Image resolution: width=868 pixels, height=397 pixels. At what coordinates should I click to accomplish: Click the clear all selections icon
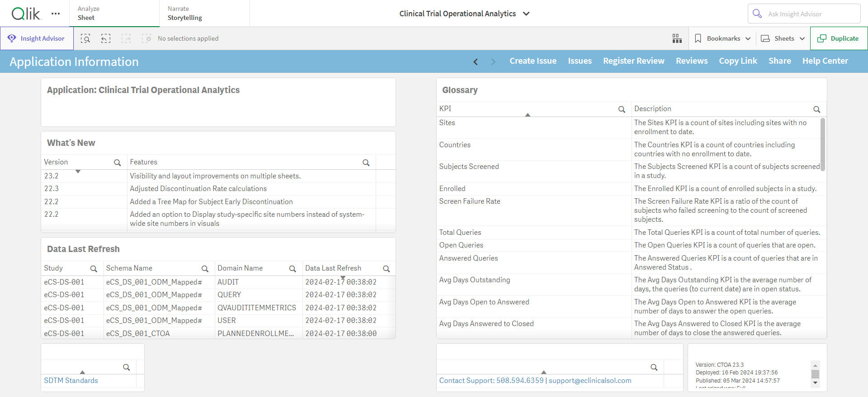[x=146, y=38]
